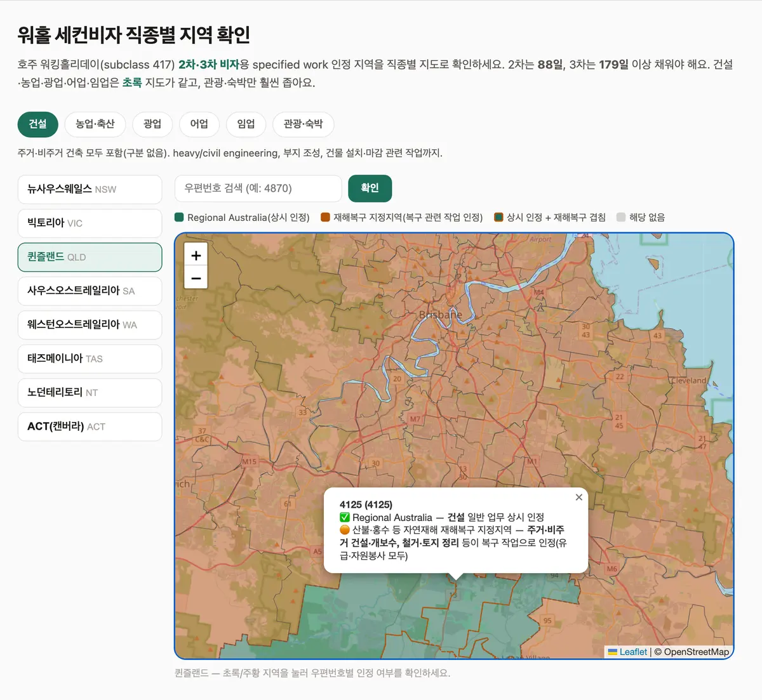Select 노던테리토리 NT state
The image size is (762, 700).
90,392
